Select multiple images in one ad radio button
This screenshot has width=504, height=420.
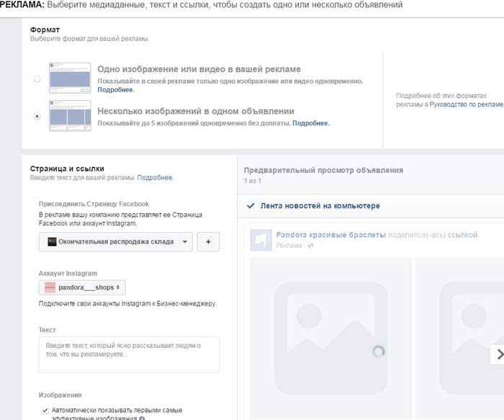coord(37,116)
